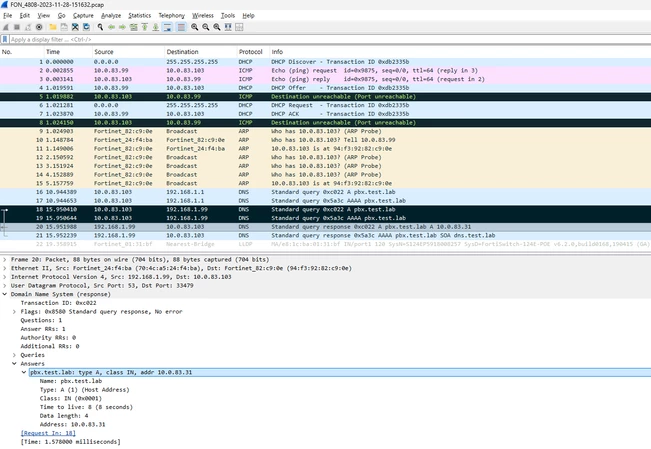Sort by the Protocol column header
The height and width of the screenshot is (449, 651).
(253, 52)
